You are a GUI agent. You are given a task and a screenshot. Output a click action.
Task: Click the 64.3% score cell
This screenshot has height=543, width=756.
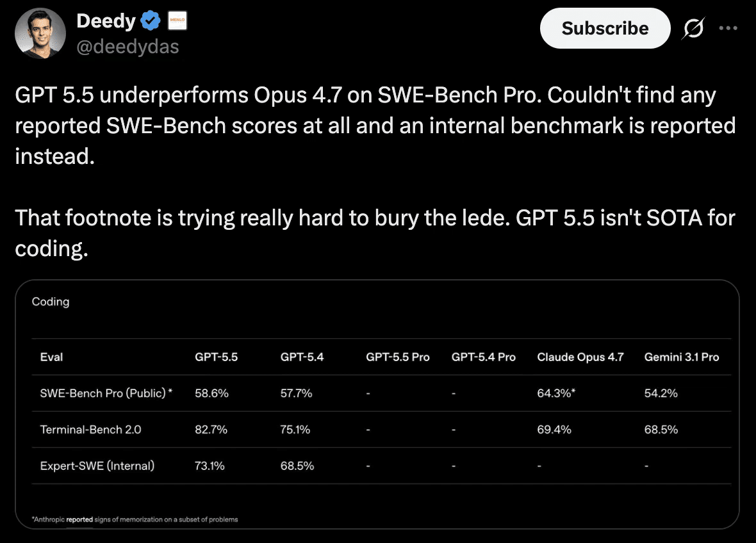[x=555, y=393]
